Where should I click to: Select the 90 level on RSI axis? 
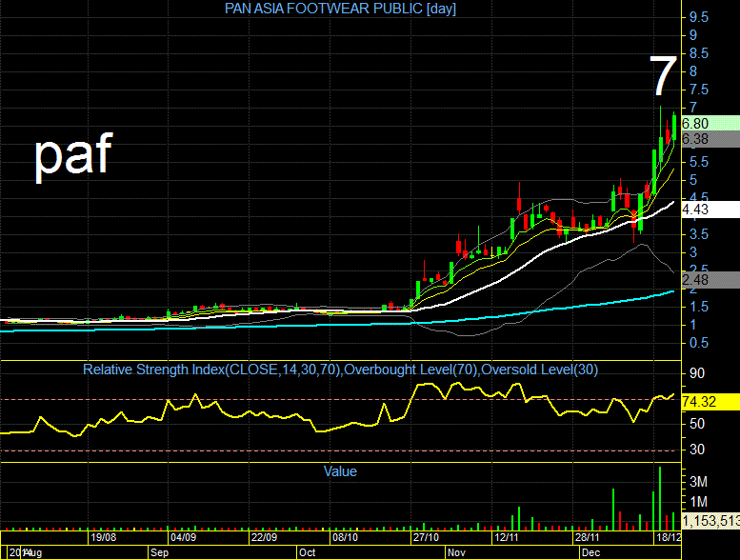point(697,373)
